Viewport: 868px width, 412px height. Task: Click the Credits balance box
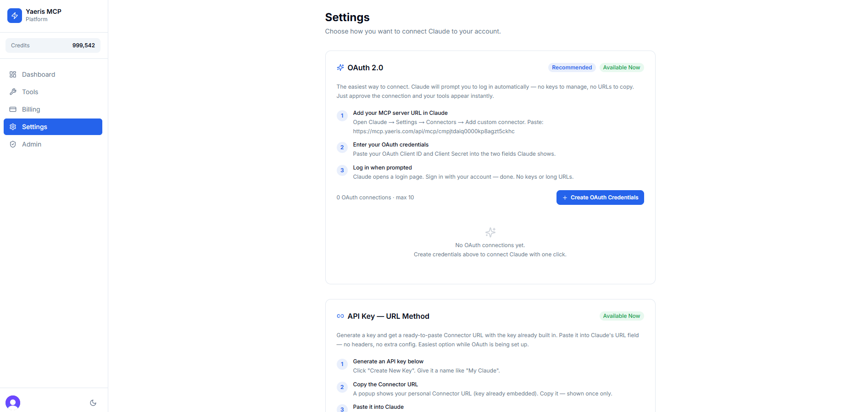pos(53,45)
